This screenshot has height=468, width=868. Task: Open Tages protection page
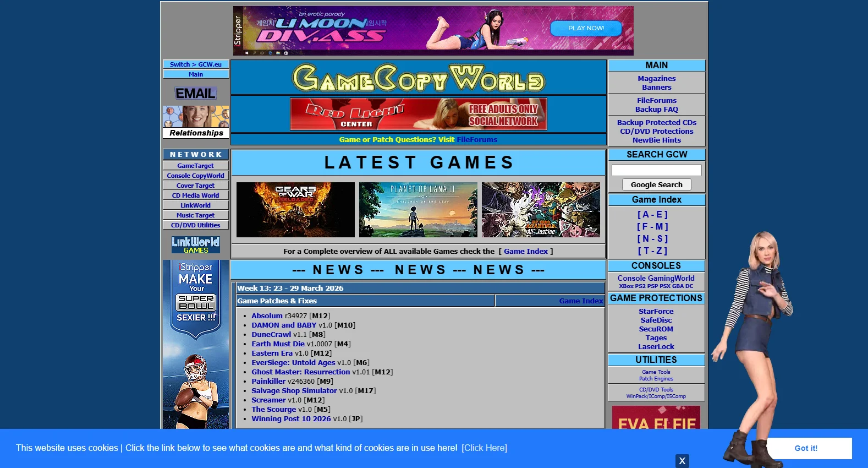[656, 338]
